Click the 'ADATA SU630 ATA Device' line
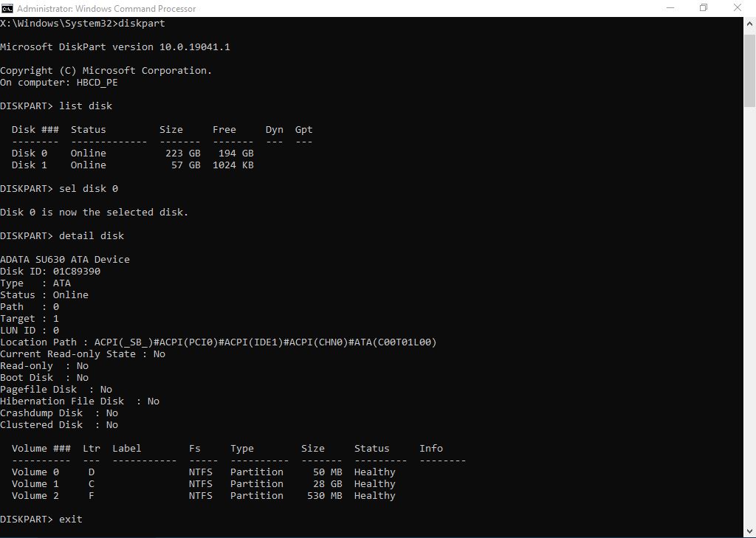Image resolution: width=756 pixels, height=538 pixels. (65, 260)
